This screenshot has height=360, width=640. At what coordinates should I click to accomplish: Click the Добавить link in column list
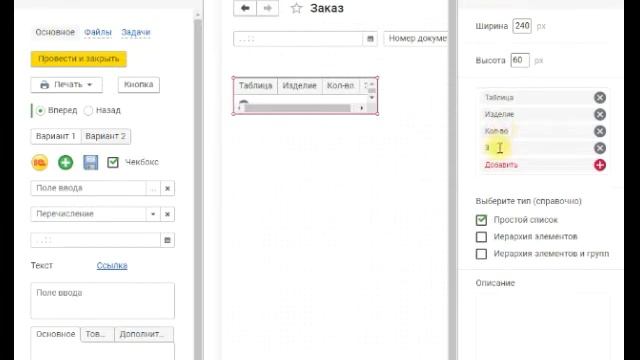click(501, 165)
